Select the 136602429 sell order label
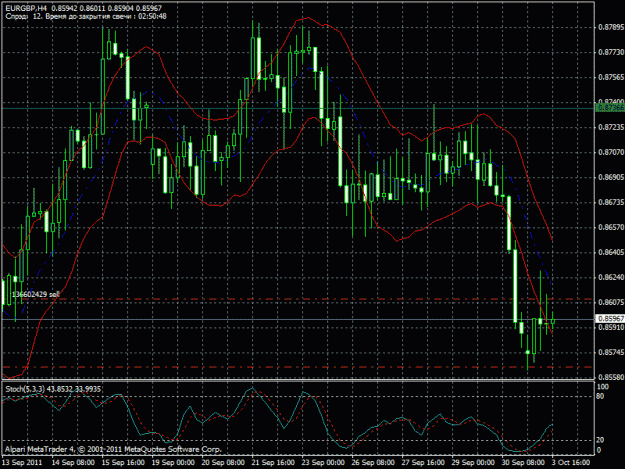The width and height of the screenshot is (625, 469). 35,294
